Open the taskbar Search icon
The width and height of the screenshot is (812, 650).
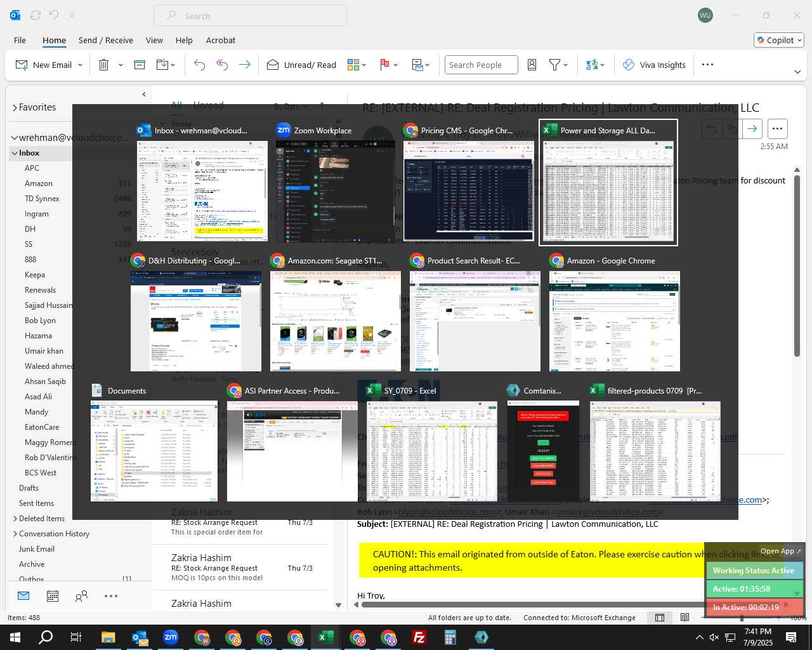(x=46, y=637)
